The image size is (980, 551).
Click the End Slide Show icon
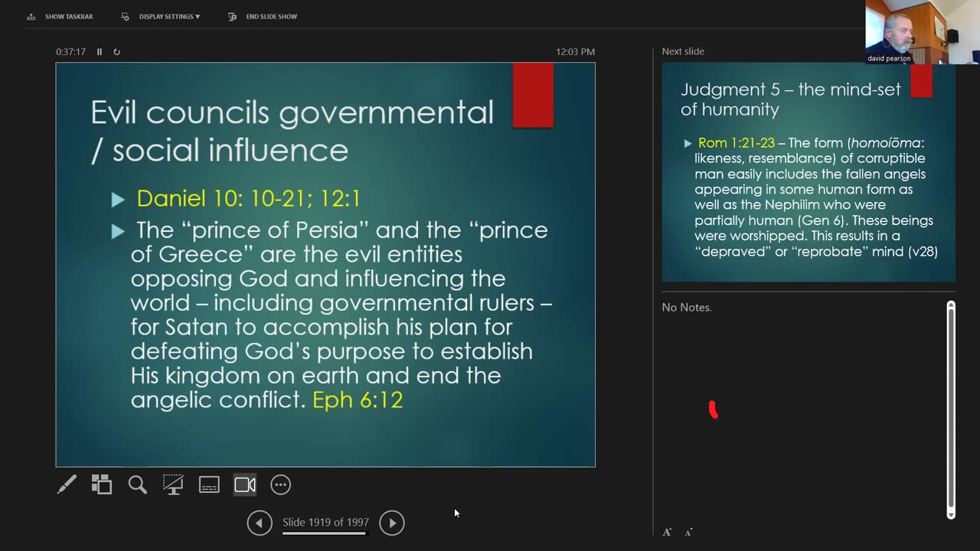(x=233, y=16)
